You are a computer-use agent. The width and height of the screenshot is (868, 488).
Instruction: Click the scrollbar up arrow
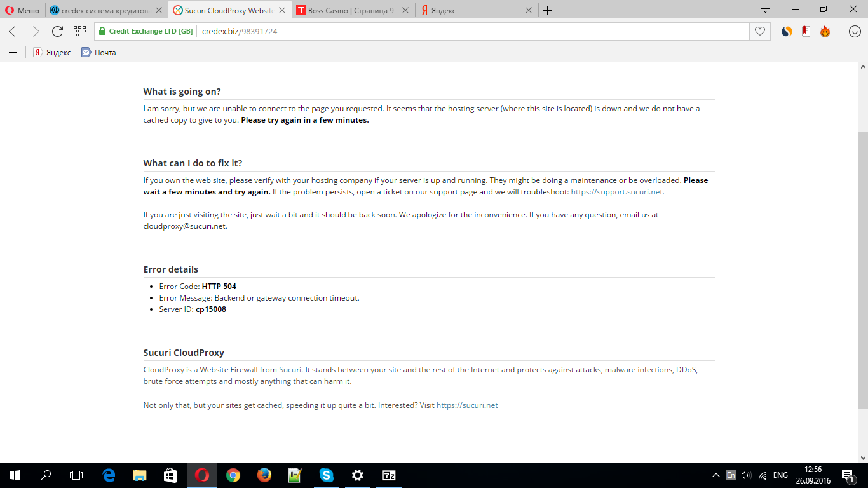pyautogui.click(x=863, y=67)
